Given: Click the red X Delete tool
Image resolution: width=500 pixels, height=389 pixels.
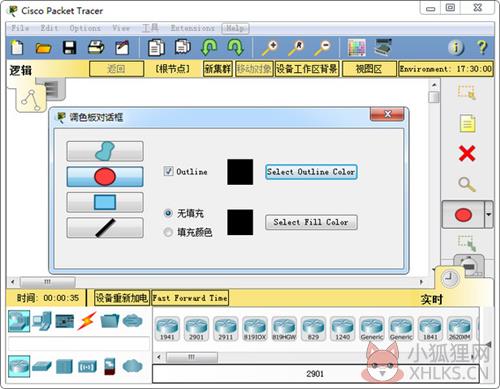Looking at the screenshot, I should point(467,153).
